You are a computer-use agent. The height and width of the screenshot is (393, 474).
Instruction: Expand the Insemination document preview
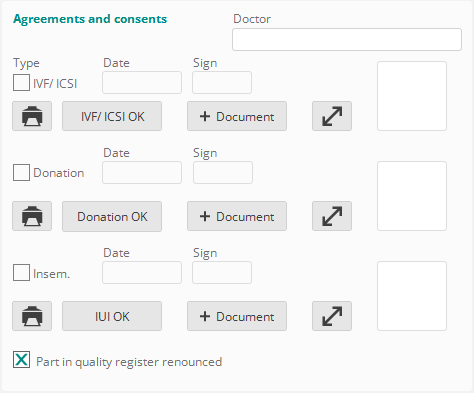click(x=332, y=316)
